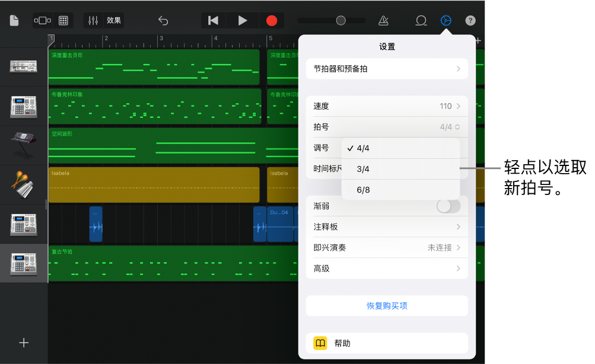
Task: Tap the undo arrow icon
Action: pyautogui.click(x=163, y=20)
